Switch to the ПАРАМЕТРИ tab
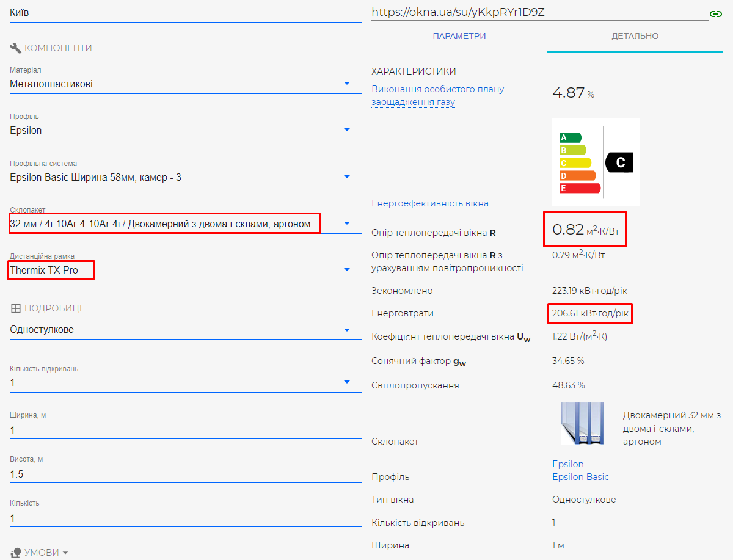Viewport: 733px width, 560px height. tap(459, 36)
